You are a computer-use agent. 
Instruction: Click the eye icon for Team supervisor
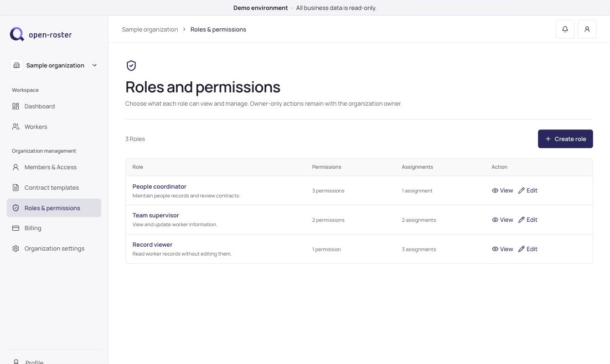pos(495,220)
